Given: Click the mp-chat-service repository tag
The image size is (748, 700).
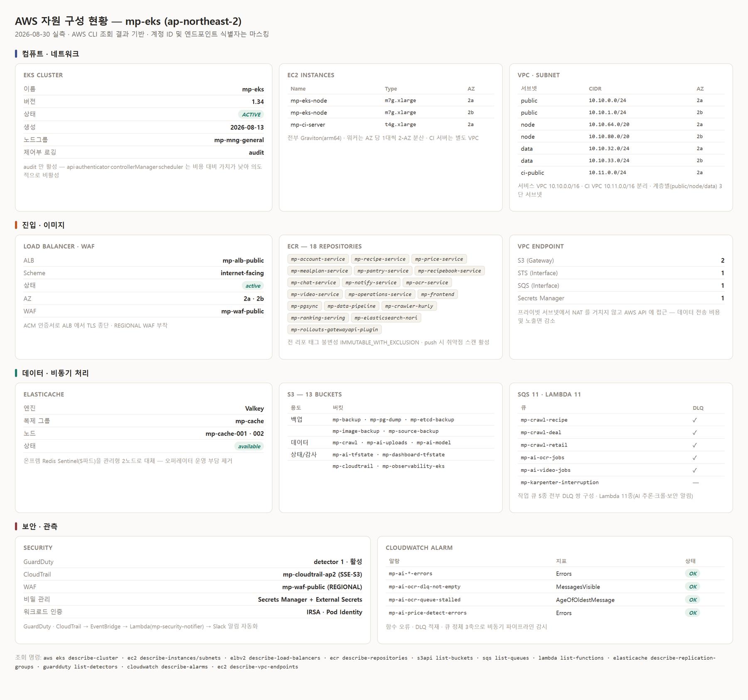Looking at the screenshot, I should pos(313,282).
